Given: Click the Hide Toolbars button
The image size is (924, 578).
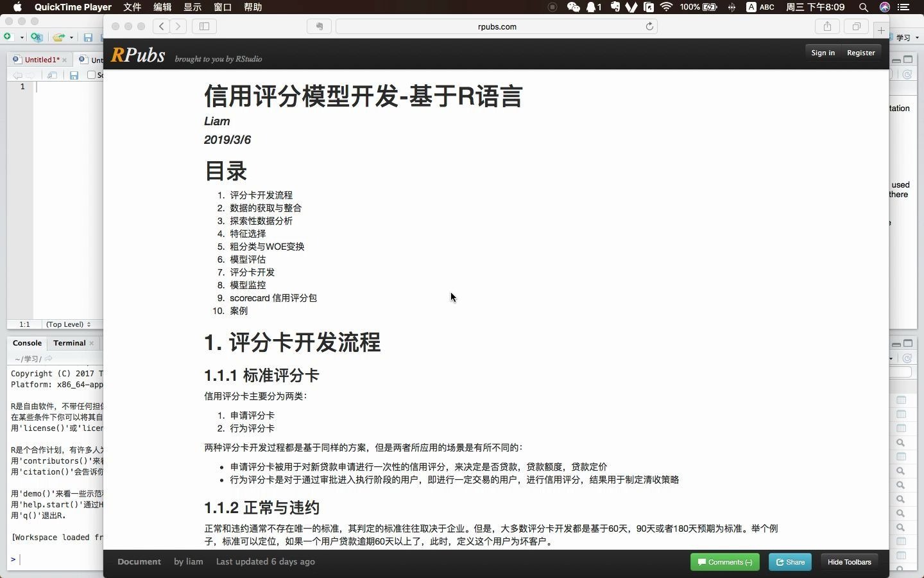Looking at the screenshot, I should (x=849, y=563).
